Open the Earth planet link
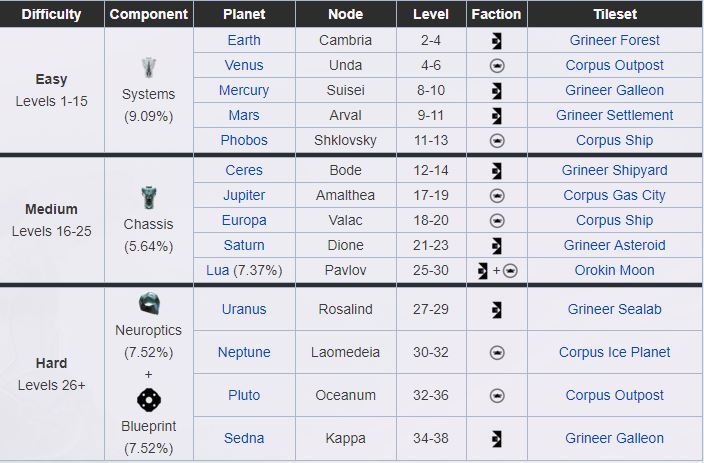Viewport: 704px width, 463px height. click(244, 41)
